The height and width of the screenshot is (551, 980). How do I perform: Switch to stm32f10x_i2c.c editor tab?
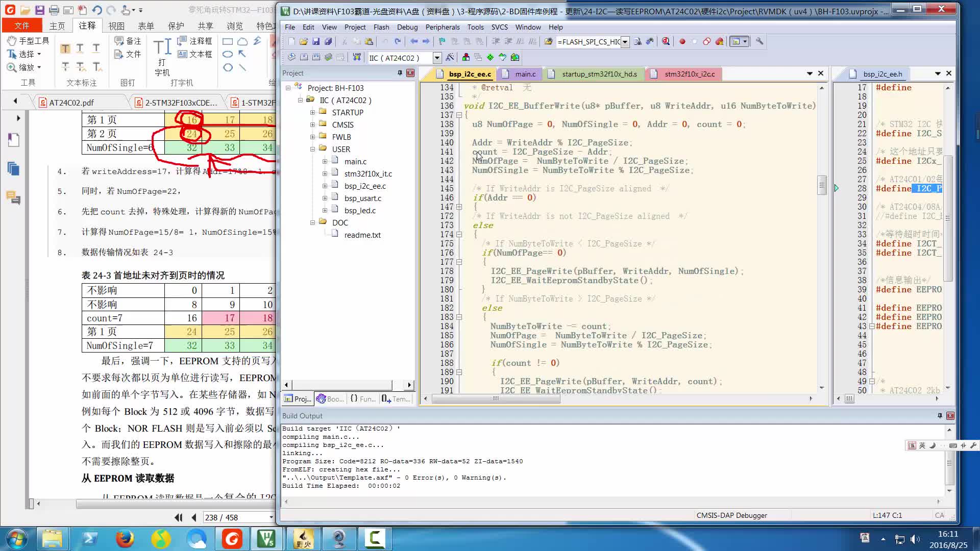(683, 74)
